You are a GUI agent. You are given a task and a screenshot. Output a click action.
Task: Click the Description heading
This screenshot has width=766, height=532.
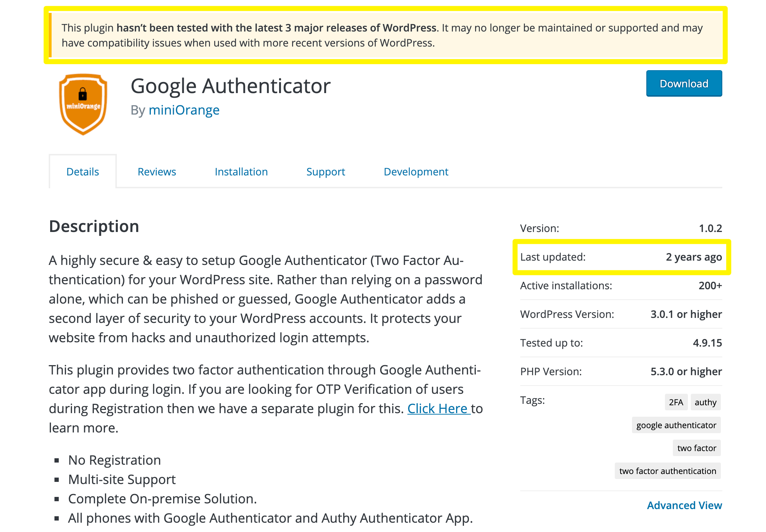pyautogui.click(x=94, y=226)
